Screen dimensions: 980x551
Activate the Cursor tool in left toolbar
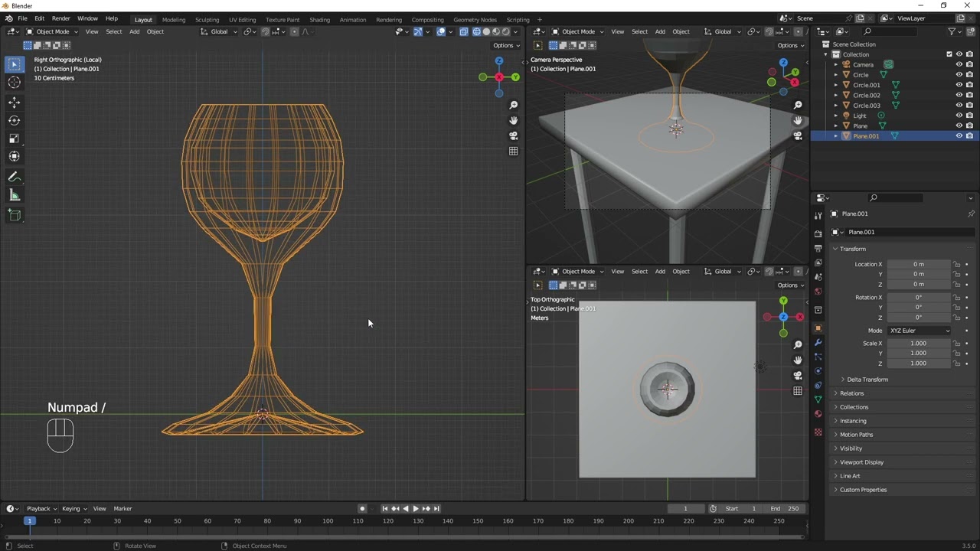coord(15,83)
